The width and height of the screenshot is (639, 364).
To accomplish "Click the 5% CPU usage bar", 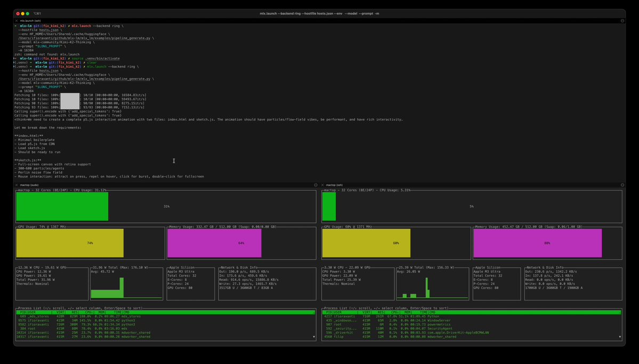I will (329, 206).
